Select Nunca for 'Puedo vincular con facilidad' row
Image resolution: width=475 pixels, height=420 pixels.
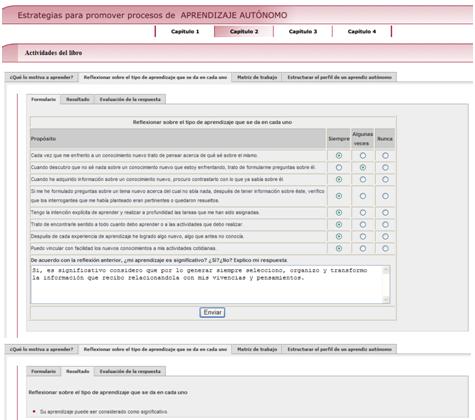(385, 248)
